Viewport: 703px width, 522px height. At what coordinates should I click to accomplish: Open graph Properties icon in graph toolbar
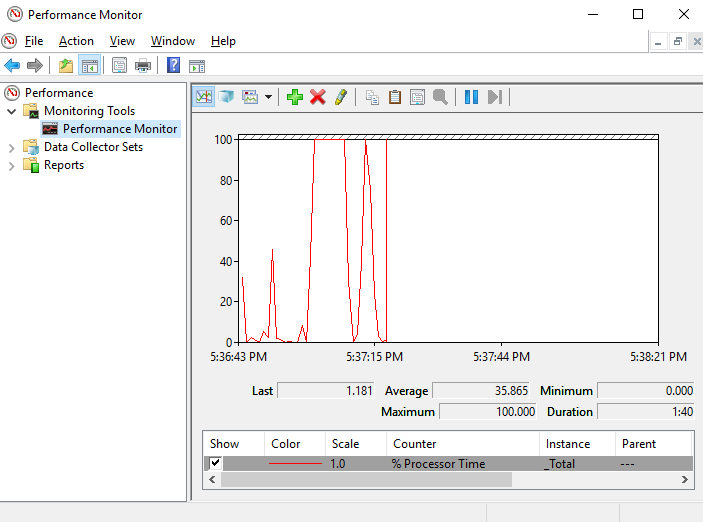[417, 97]
